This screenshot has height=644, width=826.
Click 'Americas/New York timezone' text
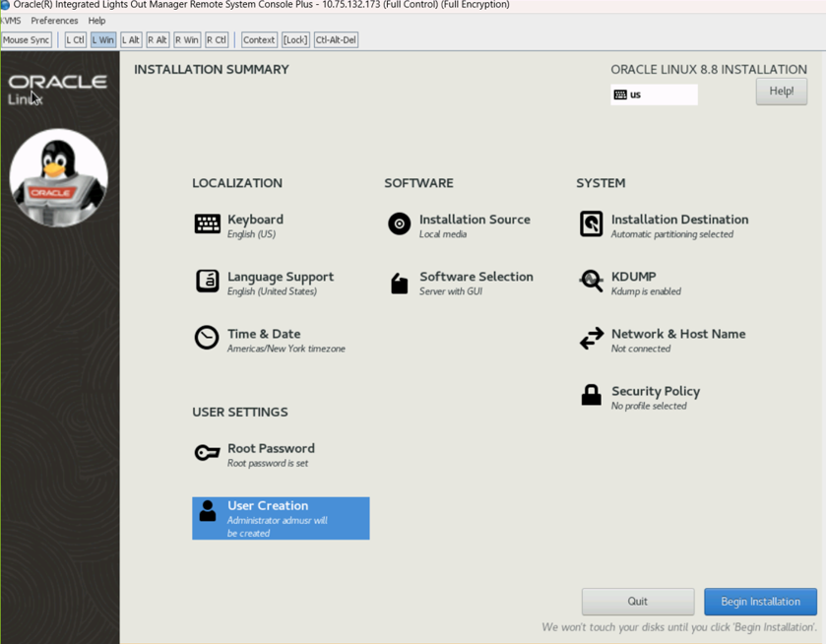click(x=286, y=349)
